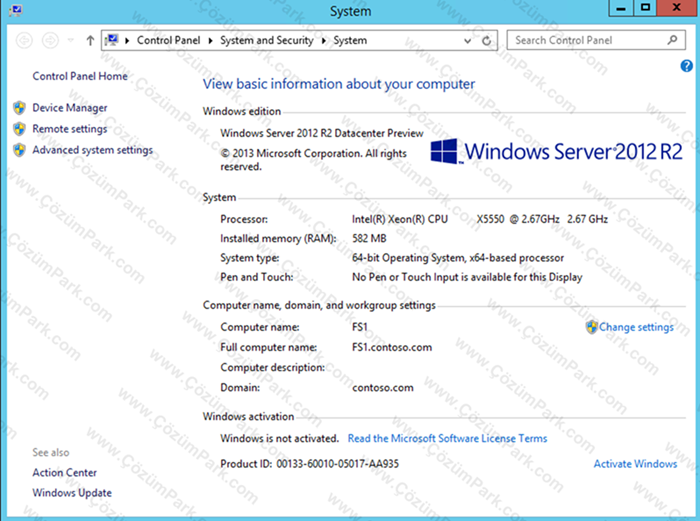Click the computer icon in address bar
Image resolution: width=700 pixels, height=521 pixels.
pyautogui.click(x=112, y=40)
